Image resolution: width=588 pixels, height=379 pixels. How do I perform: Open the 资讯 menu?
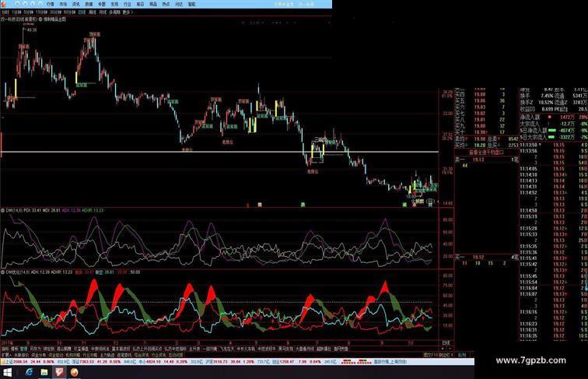click(x=75, y=4)
